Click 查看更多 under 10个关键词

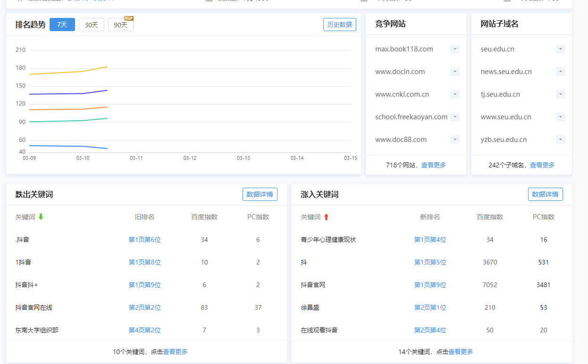click(x=176, y=352)
